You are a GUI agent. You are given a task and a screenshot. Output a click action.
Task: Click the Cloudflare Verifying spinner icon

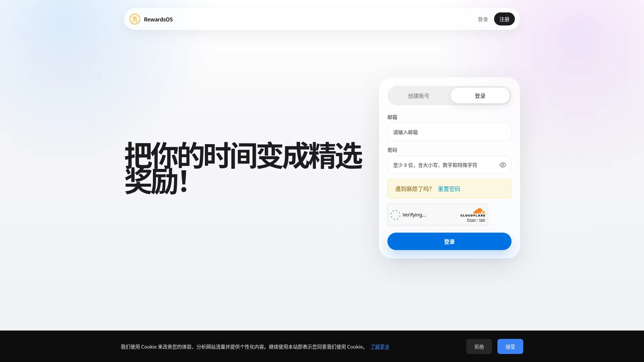coord(395,215)
